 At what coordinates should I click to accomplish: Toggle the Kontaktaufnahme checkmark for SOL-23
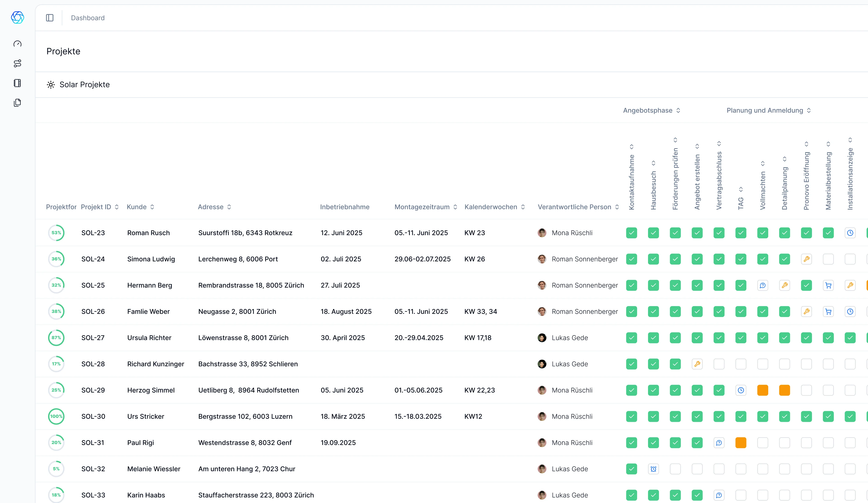(632, 232)
